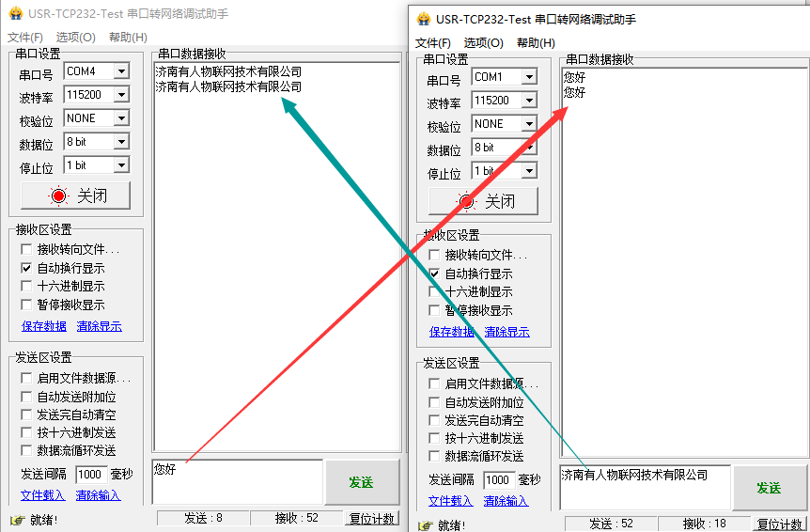Viewport: 810px width, 532px height.
Task: Enable 数据流循环发送 in left window
Action: click(x=26, y=450)
